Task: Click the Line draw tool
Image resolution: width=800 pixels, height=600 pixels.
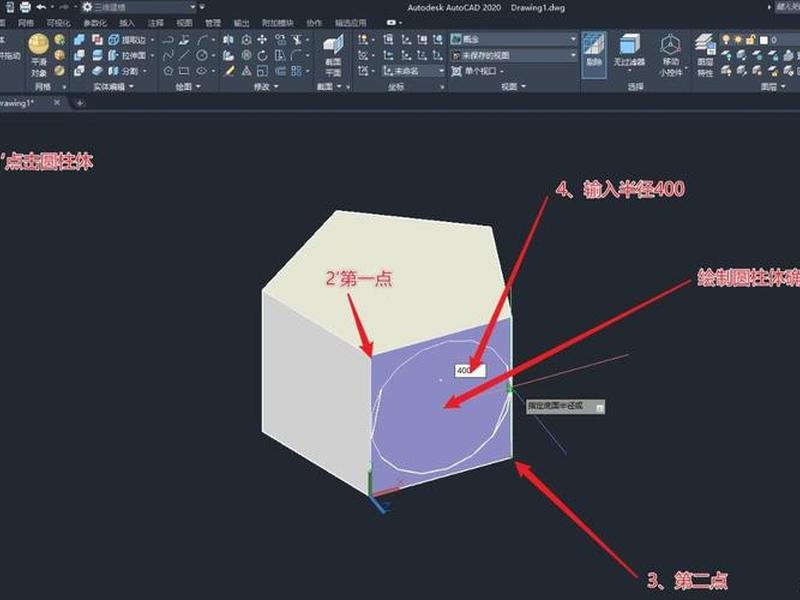Action: [184, 56]
